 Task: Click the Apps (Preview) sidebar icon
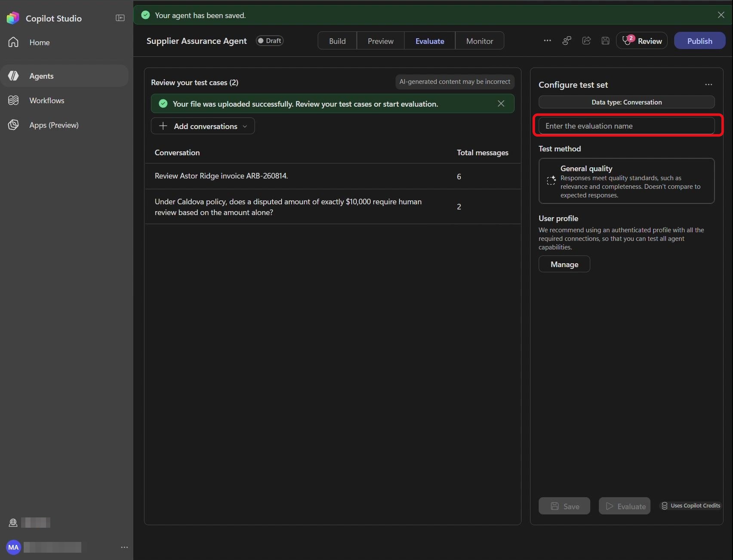click(x=13, y=125)
